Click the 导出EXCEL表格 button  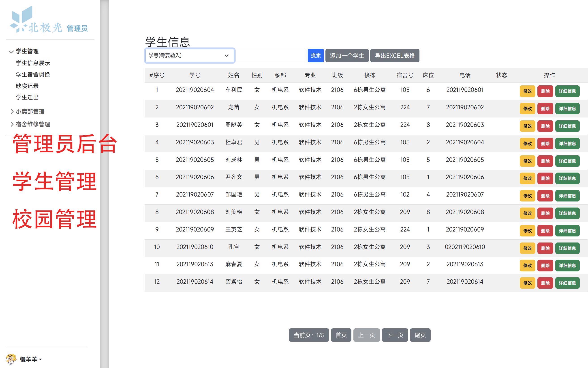click(395, 56)
